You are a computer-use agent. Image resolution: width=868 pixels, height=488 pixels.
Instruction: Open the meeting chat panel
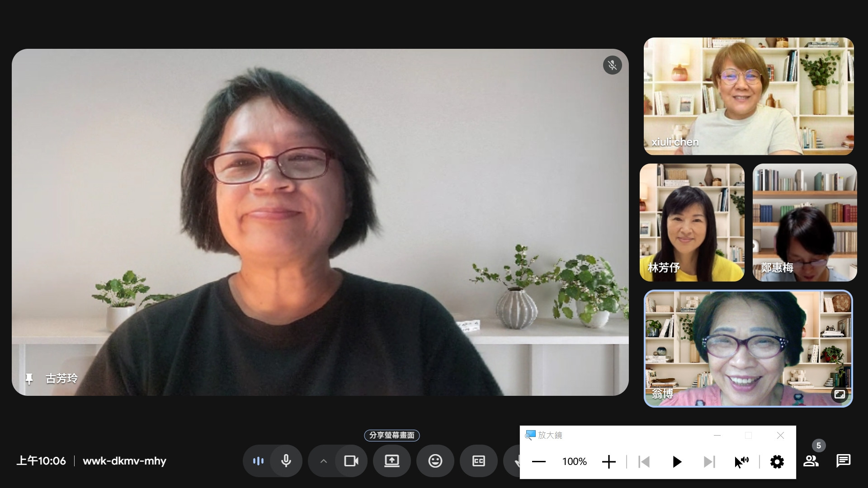843,461
